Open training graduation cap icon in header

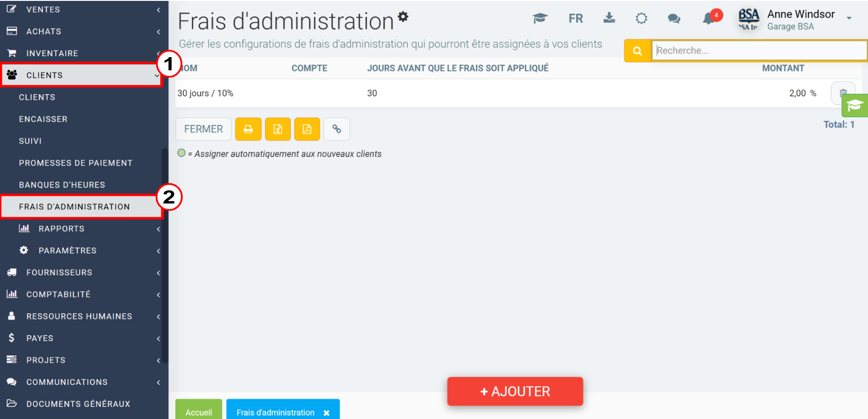[x=540, y=18]
